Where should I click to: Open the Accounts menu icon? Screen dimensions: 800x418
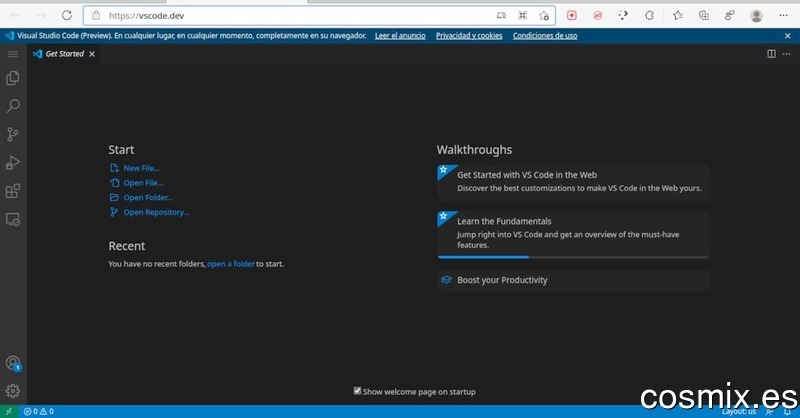[13, 363]
